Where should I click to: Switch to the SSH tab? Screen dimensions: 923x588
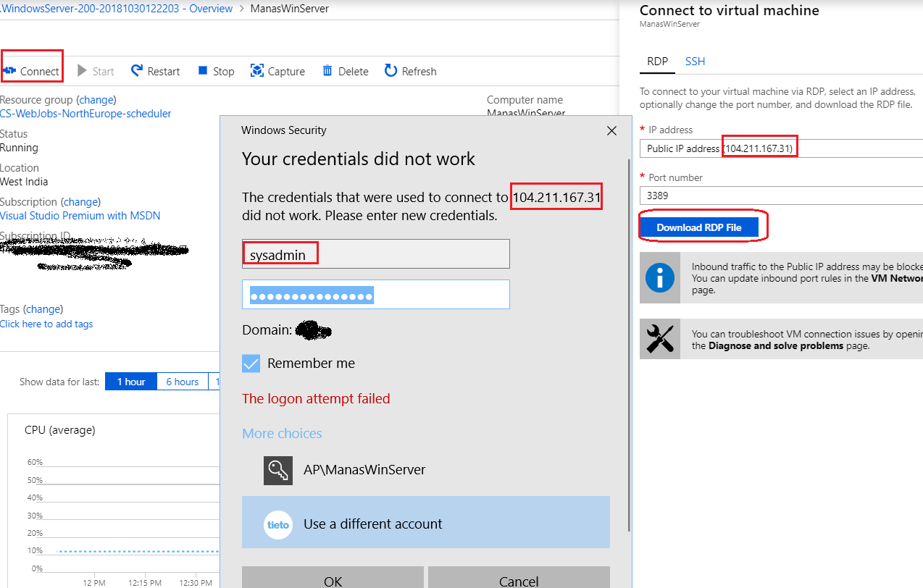pos(694,62)
